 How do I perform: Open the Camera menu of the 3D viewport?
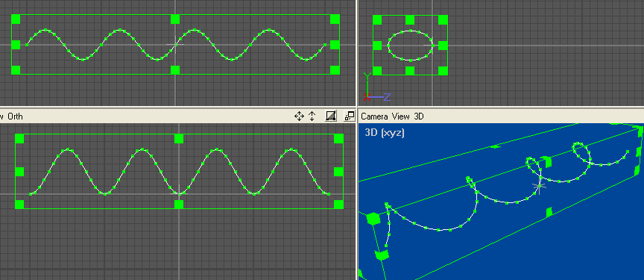375,116
